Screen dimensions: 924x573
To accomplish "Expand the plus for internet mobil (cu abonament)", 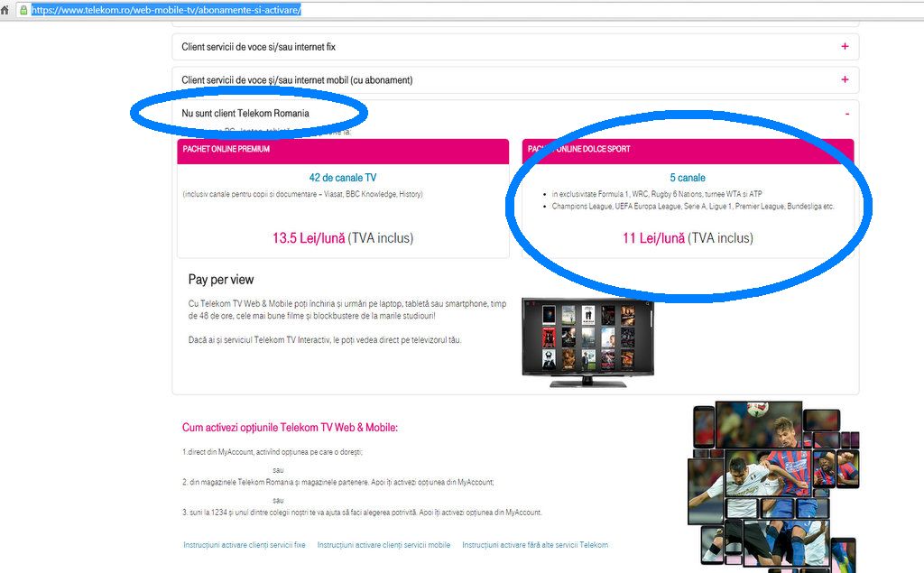I will pos(845,79).
